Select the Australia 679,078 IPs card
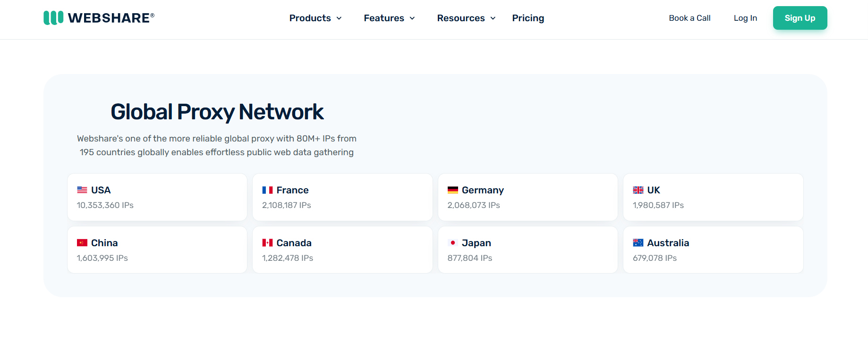Screen dimensions: 868x341 [713, 250]
